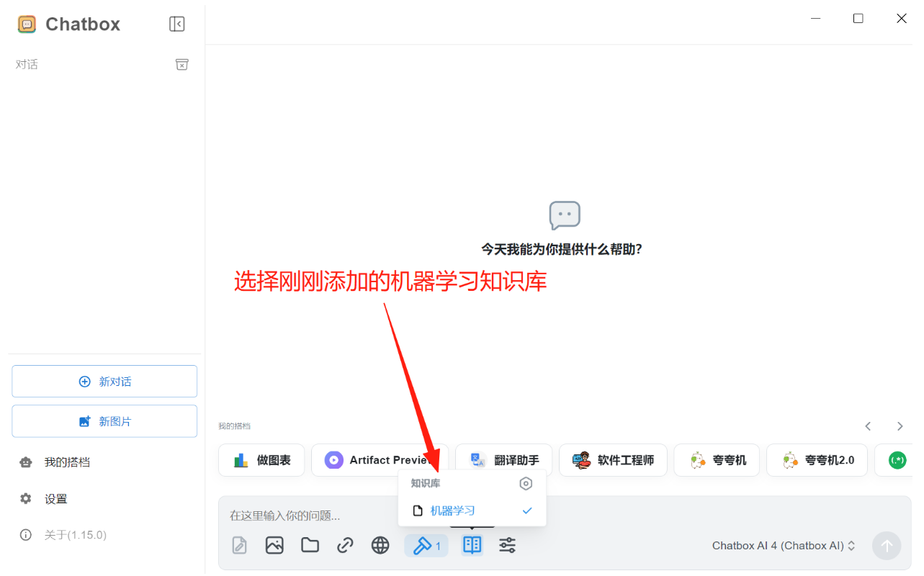Click the 知识库 popup header
Image resolution: width=924 pixels, height=576 pixels.
(x=426, y=484)
